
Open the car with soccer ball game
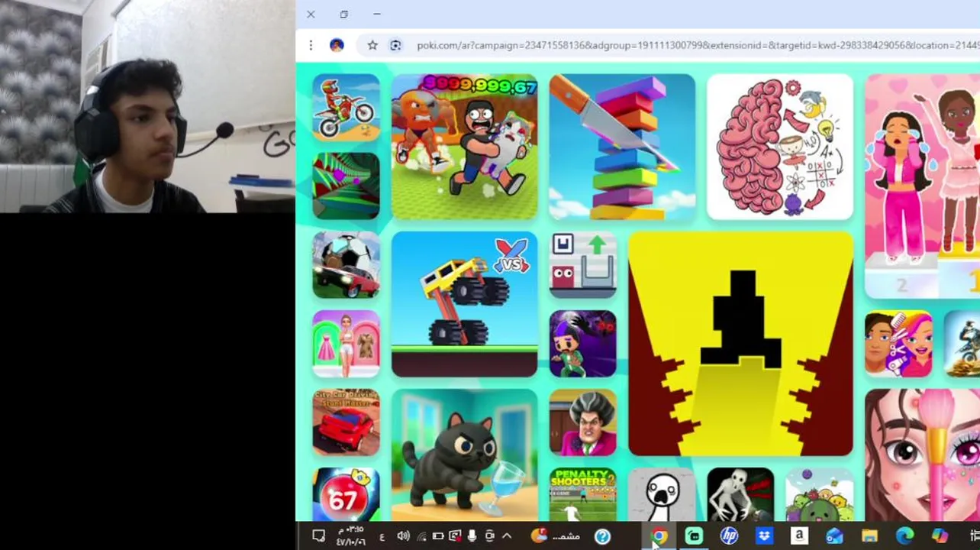346,264
